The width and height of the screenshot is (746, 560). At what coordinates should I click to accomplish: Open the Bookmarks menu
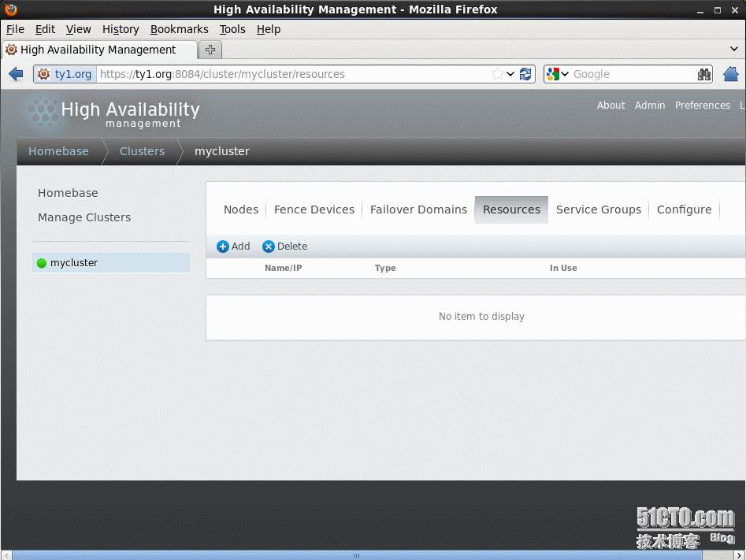tap(180, 29)
